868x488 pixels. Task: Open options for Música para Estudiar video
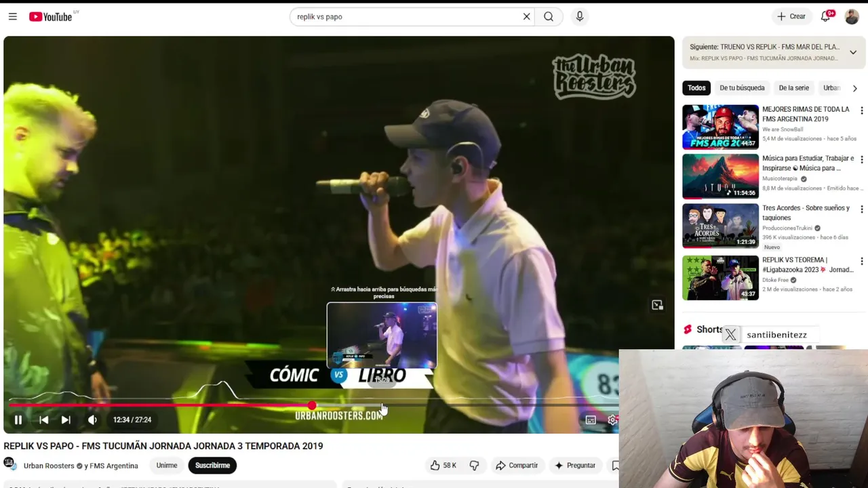(x=862, y=160)
